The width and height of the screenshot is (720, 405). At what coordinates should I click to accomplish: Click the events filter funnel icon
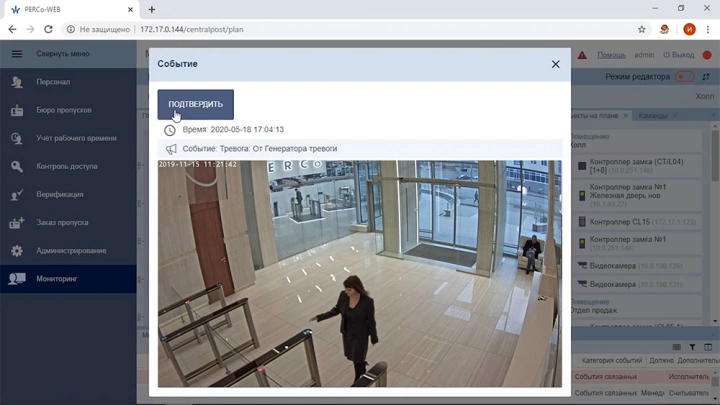pyautogui.click(x=692, y=347)
